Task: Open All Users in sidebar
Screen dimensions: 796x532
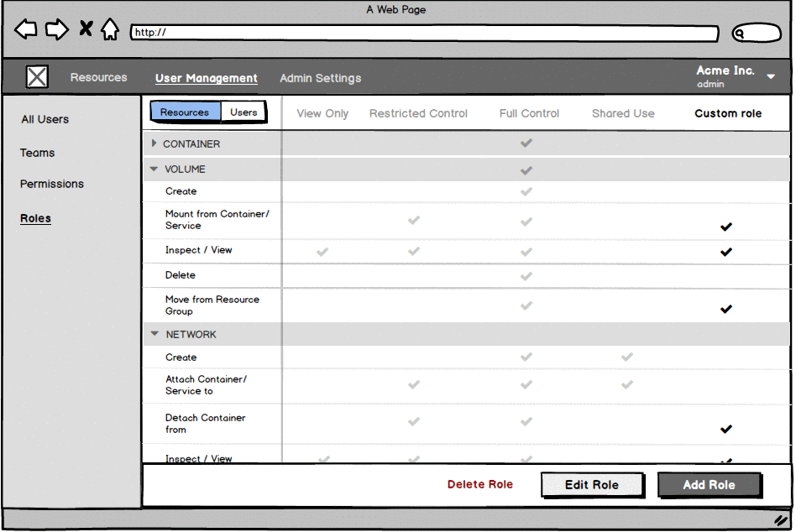Action: (45, 119)
